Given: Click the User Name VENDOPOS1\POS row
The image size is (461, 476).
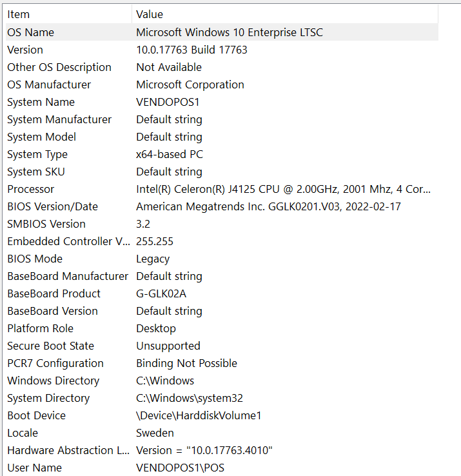Looking at the screenshot, I should (34, 468).
